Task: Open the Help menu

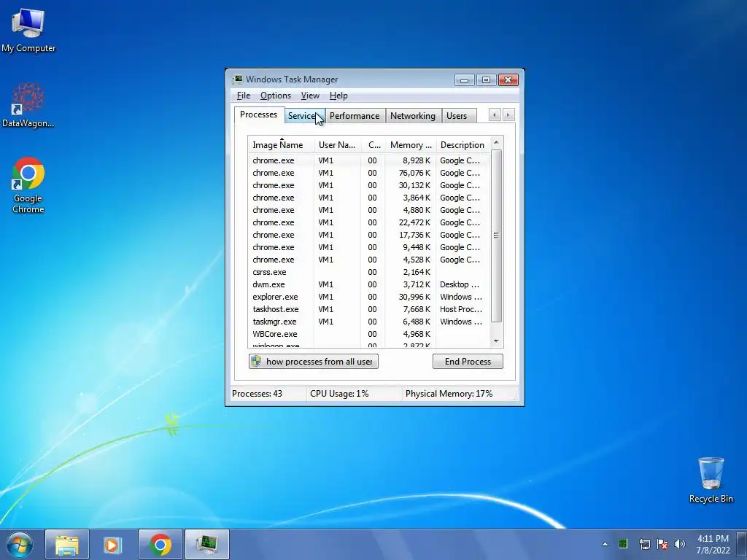Action: point(338,96)
